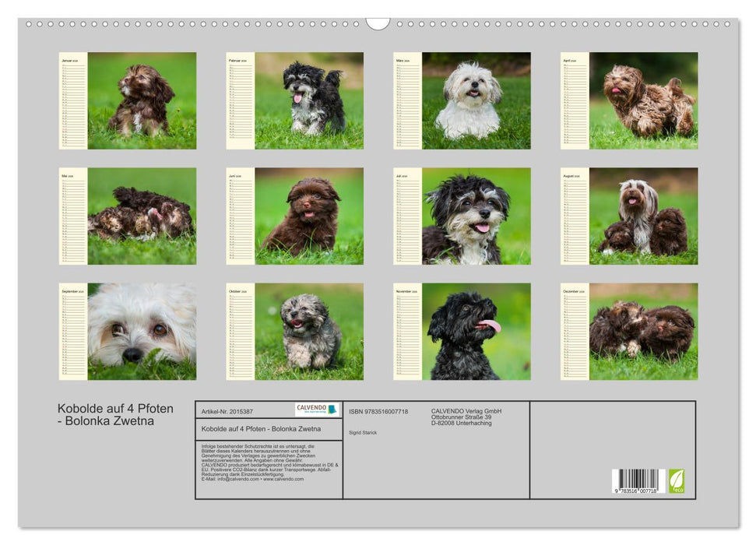The image size is (756, 545).
Task: Open the November black dog photo
Action: (476, 331)
